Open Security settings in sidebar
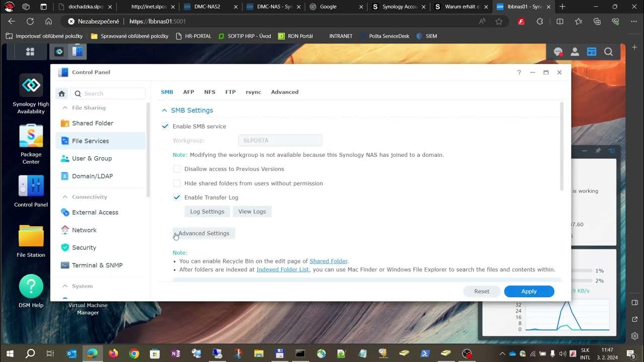Image resolution: width=644 pixels, height=362 pixels. pos(100,247)
